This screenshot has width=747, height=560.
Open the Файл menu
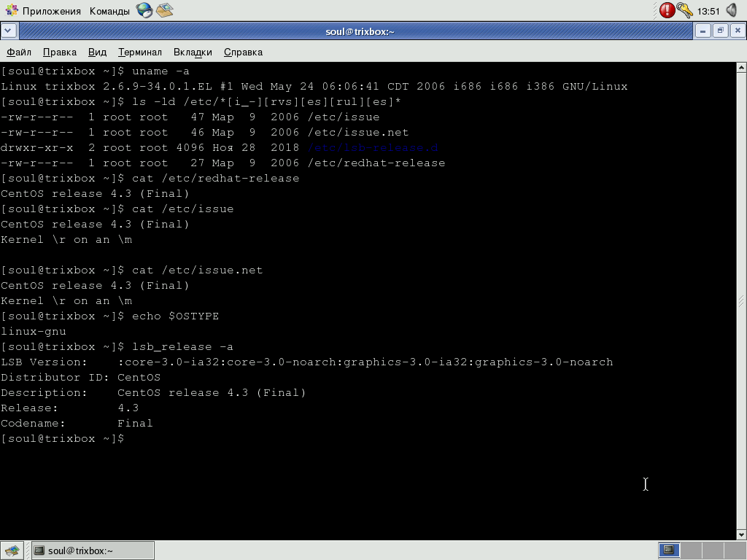(x=19, y=52)
